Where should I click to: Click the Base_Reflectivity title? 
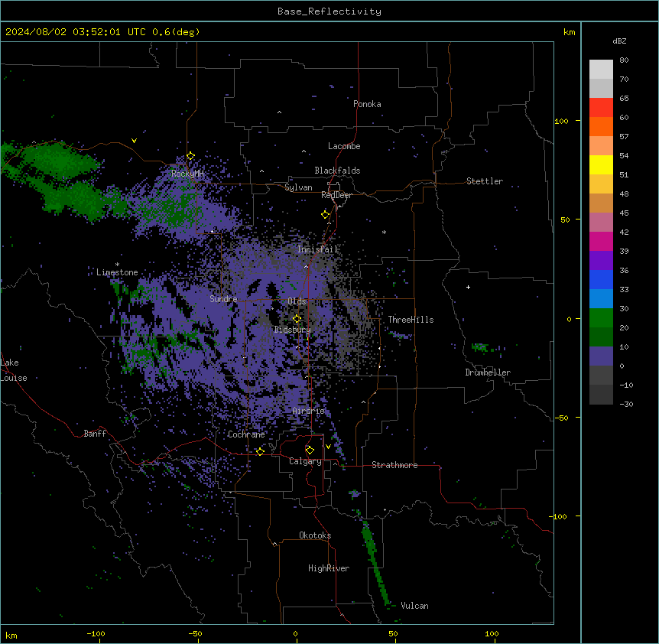pyautogui.click(x=329, y=11)
